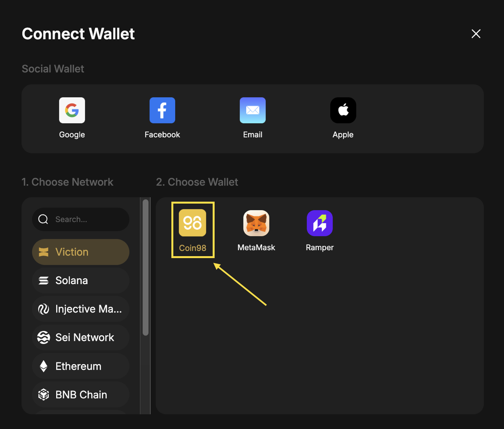Select the Facebook login icon

tap(162, 110)
